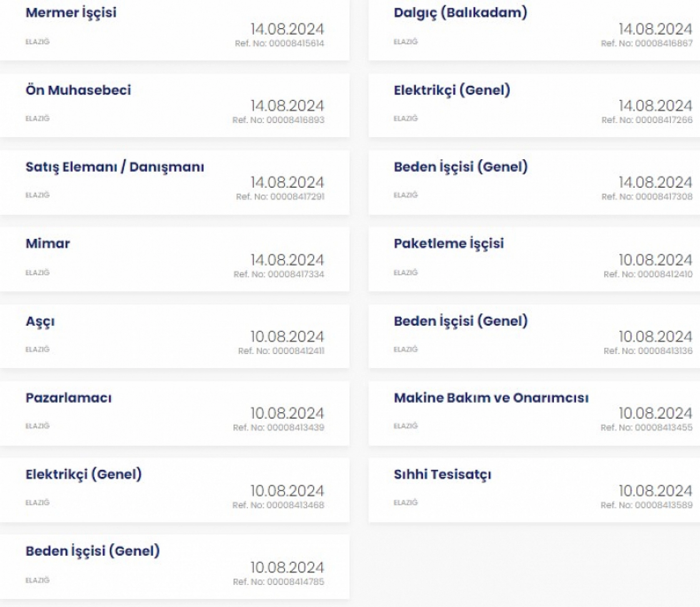Image resolution: width=700 pixels, height=607 pixels.
Task: View the Mimar job listing
Action: (x=48, y=244)
